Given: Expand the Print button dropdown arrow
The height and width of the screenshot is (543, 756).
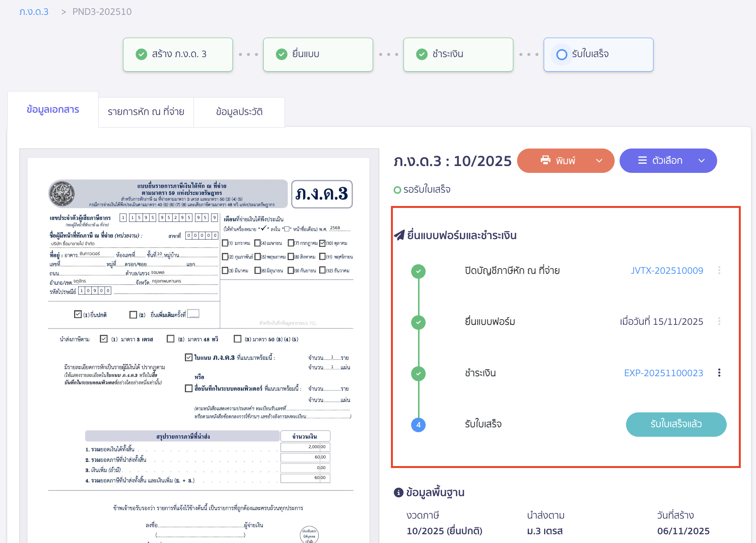Looking at the screenshot, I should (x=599, y=161).
